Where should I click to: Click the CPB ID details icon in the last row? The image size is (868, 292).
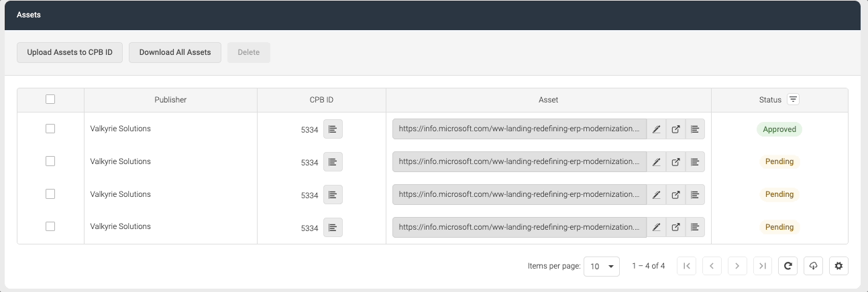333,227
